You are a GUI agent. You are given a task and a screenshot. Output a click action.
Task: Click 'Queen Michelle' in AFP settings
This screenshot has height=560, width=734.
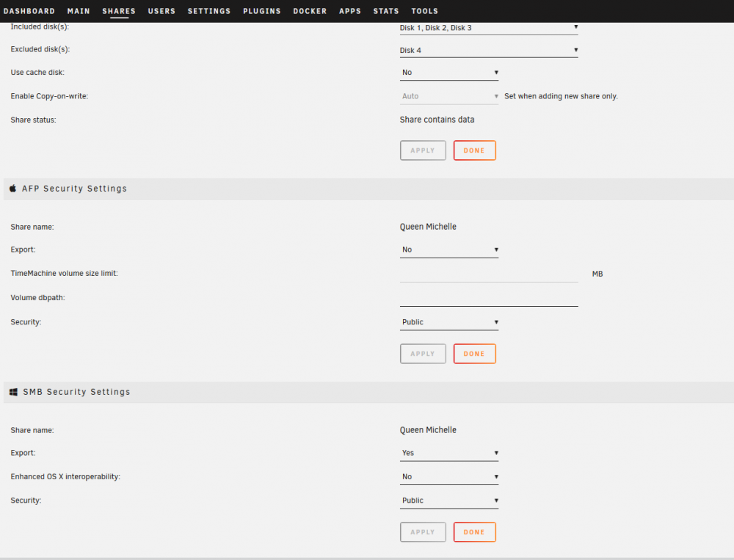428,227
